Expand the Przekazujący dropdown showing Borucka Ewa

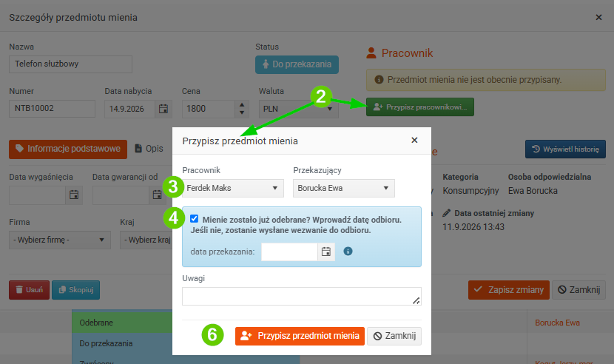(344, 188)
